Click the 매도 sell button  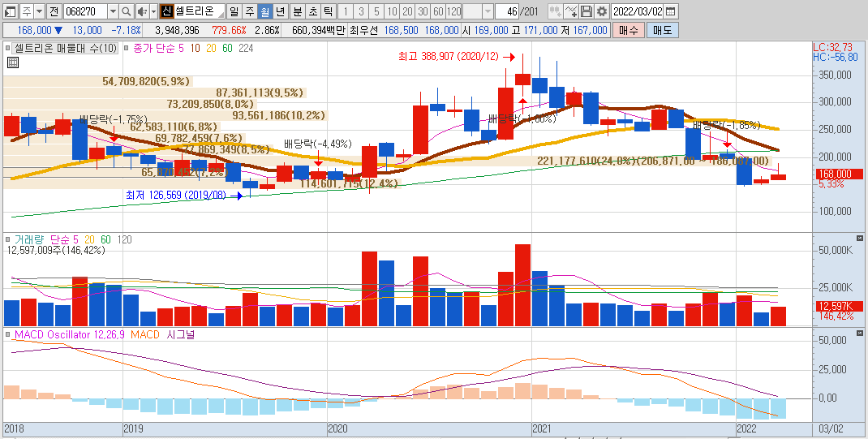[x=663, y=31]
